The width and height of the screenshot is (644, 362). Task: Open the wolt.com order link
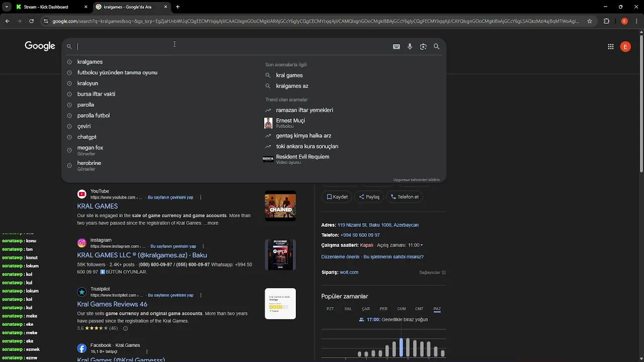(349, 273)
